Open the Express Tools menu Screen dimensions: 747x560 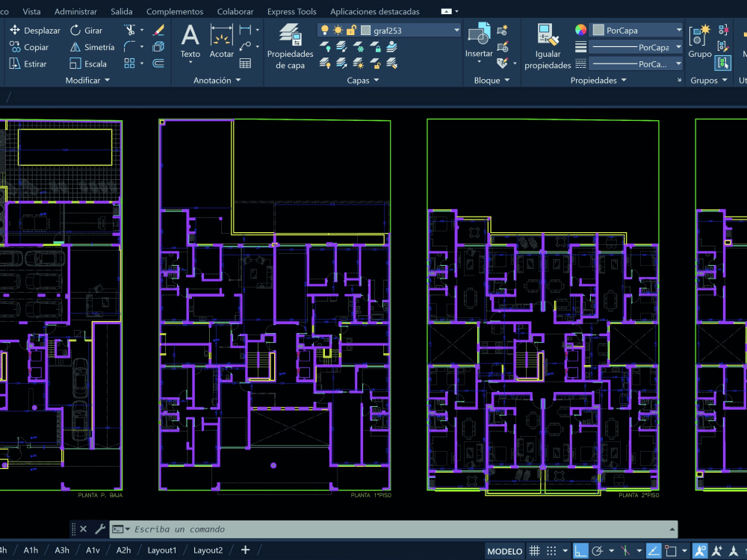(291, 11)
